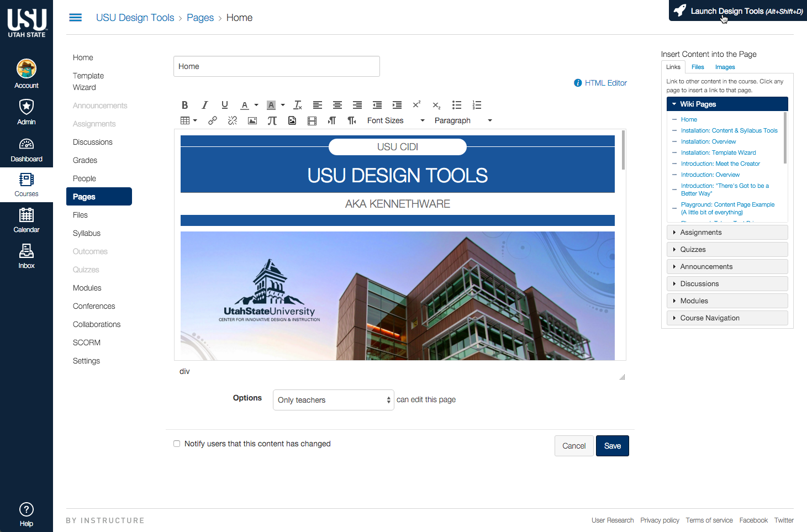Open the image file insert icon
The image size is (807, 532).
click(x=292, y=120)
